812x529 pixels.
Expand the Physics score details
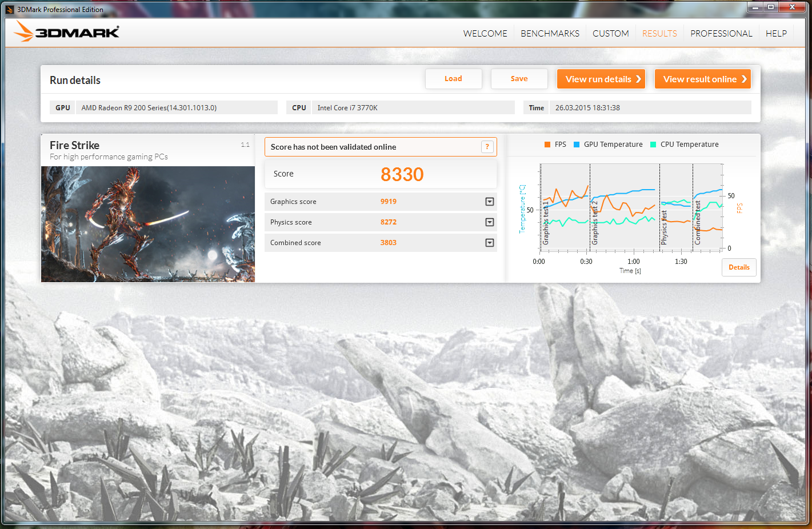click(490, 222)
